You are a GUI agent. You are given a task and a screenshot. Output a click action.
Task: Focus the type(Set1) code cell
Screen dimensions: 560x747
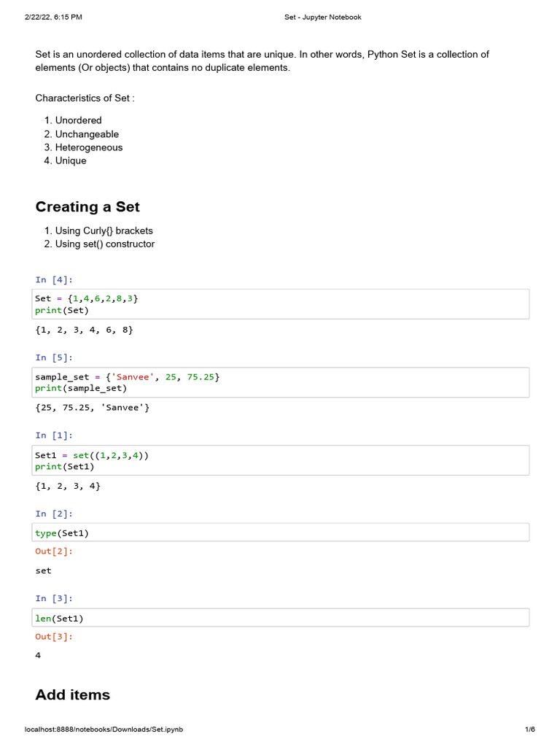coord(281,533)
